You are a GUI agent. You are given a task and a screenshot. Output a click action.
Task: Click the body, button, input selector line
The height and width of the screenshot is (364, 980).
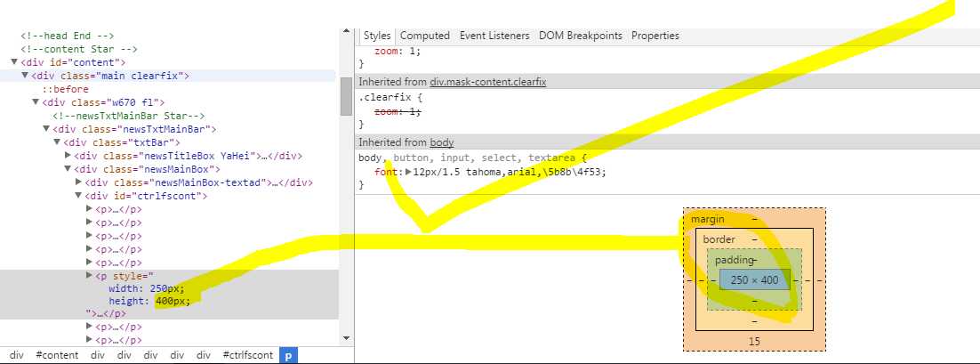point(473,158)
